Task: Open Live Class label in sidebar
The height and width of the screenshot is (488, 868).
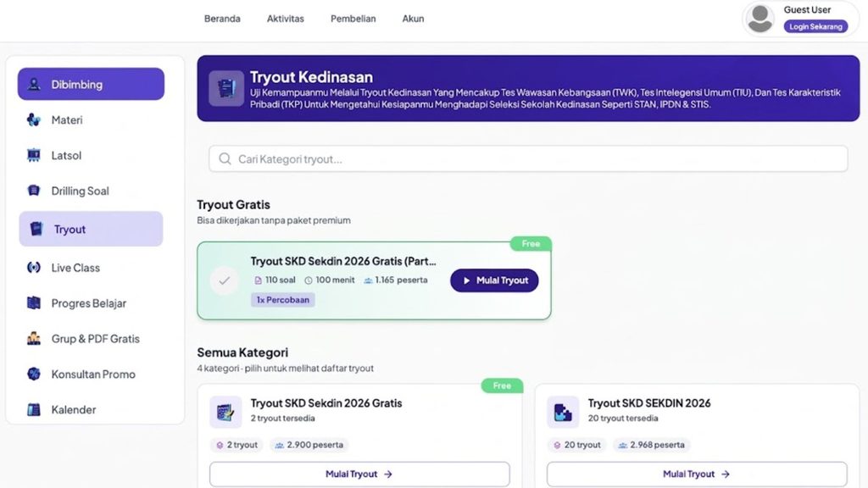Action: [75, 267]
